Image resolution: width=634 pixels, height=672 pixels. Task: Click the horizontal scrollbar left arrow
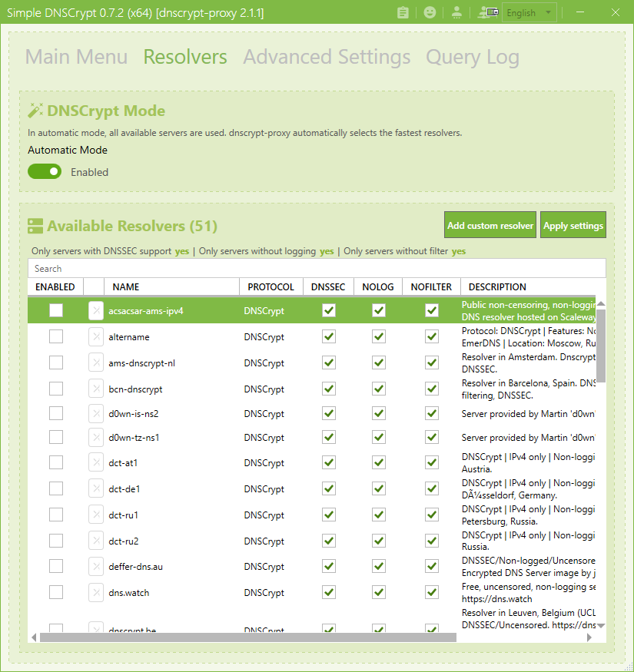(34, 637)
